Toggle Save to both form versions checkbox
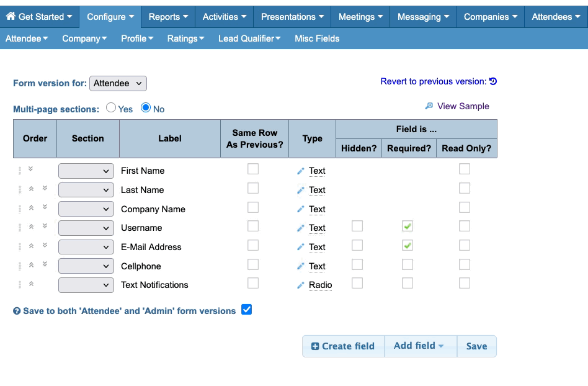588x386 pixels. click(246, 310)
